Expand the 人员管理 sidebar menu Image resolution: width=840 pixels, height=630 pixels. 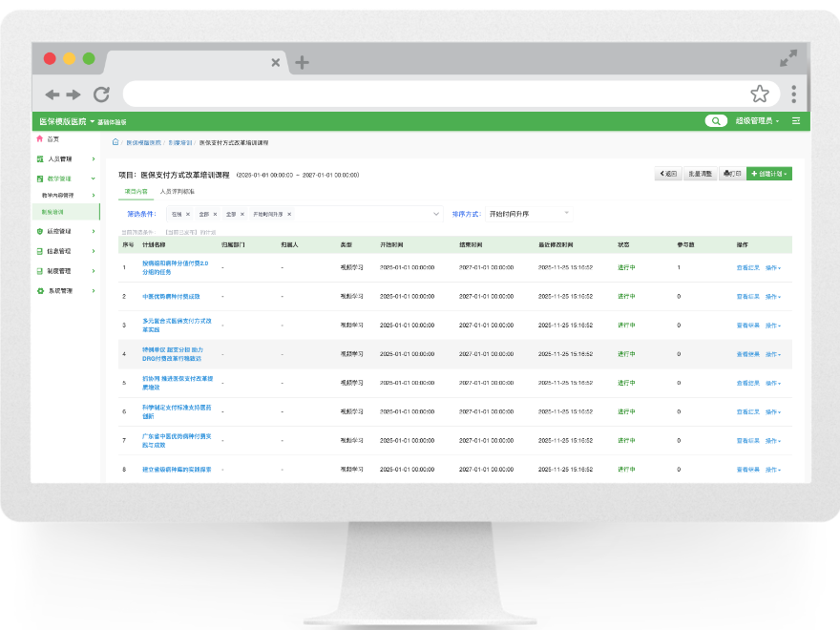66,159
